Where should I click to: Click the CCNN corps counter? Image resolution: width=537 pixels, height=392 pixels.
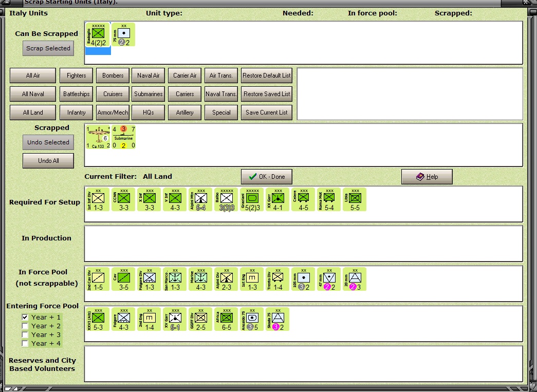pyautogui.click(x=124, y=199)
